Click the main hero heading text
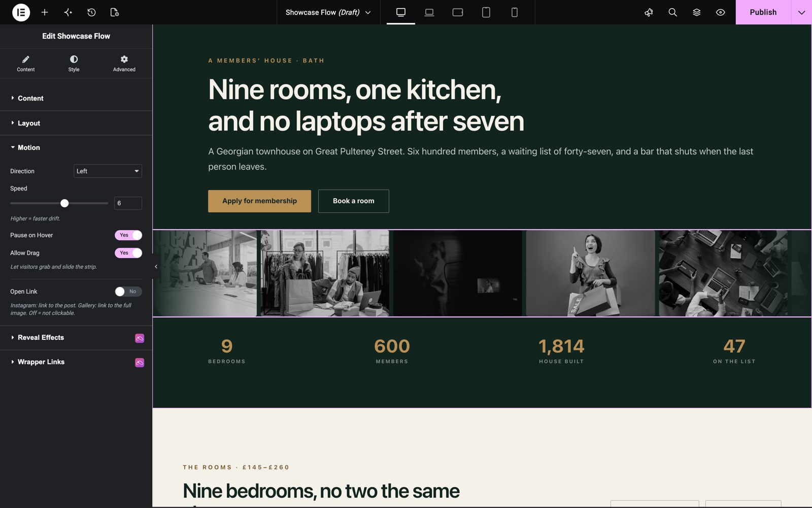 point(366,105)
